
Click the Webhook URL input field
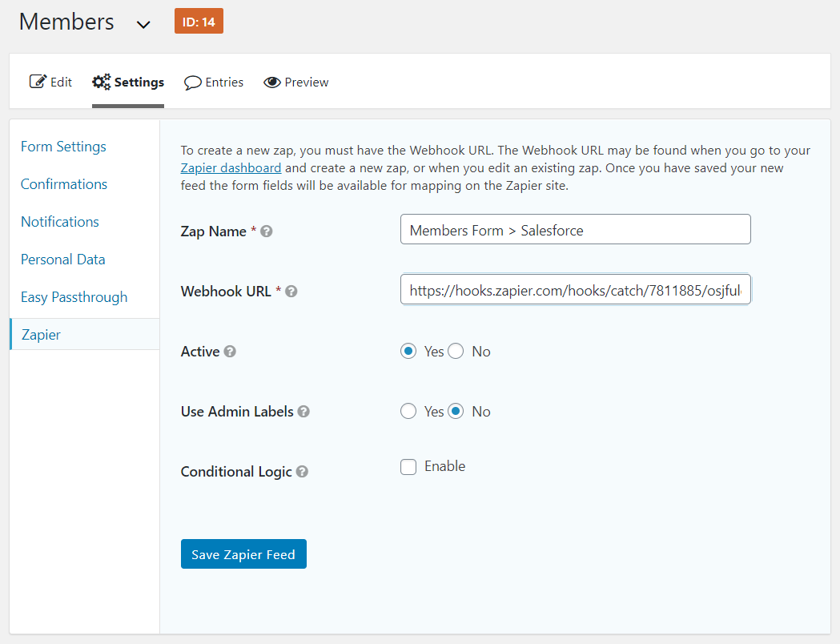tap(575, 289)
